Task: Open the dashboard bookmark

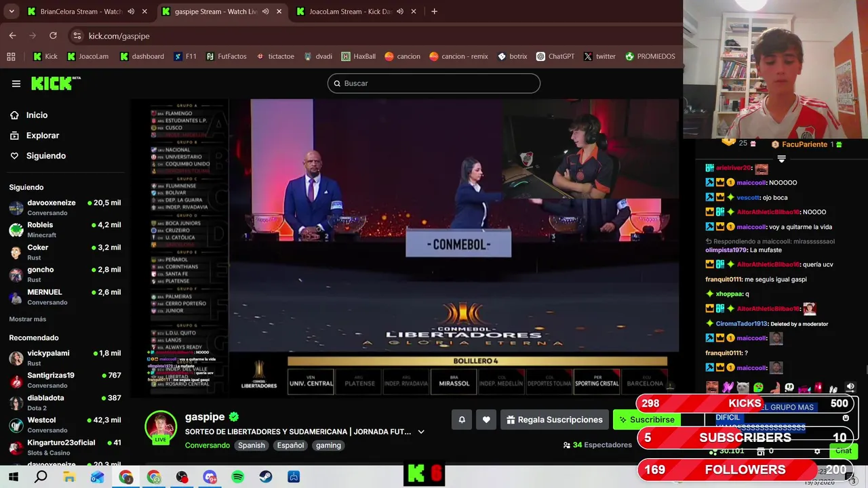Action: click(x=142, y=56)
